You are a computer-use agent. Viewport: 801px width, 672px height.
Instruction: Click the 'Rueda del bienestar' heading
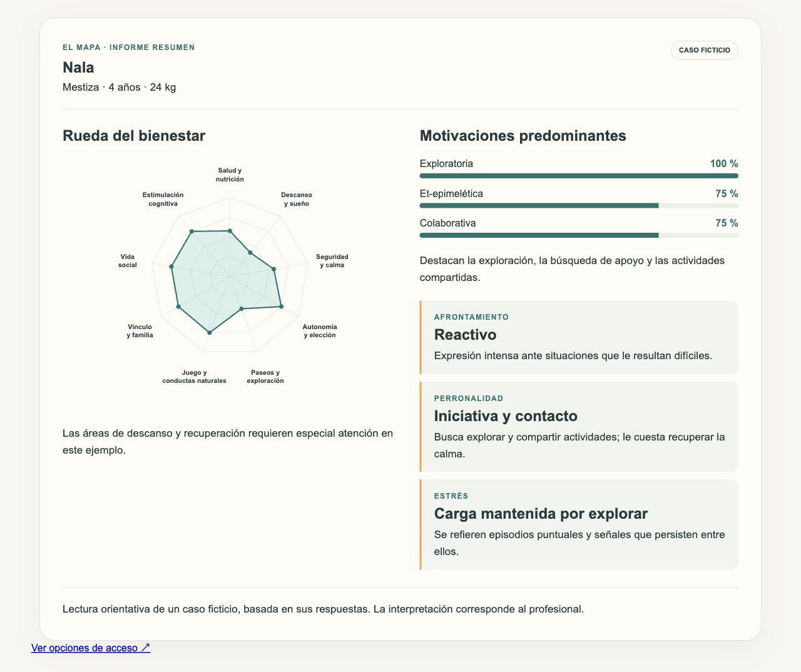[x=134, y=136]
